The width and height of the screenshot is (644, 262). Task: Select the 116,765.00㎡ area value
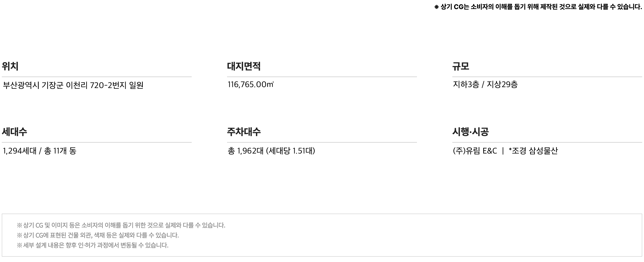coord(251,85)
